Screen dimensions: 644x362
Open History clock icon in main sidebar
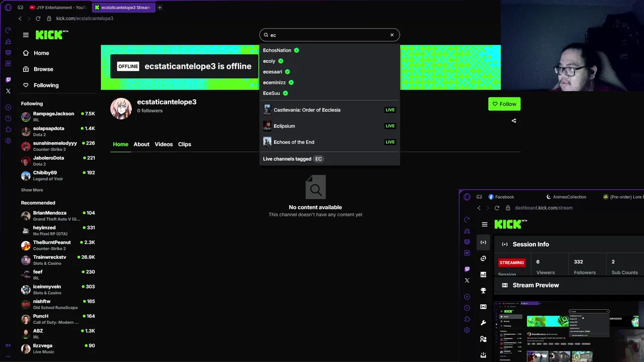click(8, 119)
